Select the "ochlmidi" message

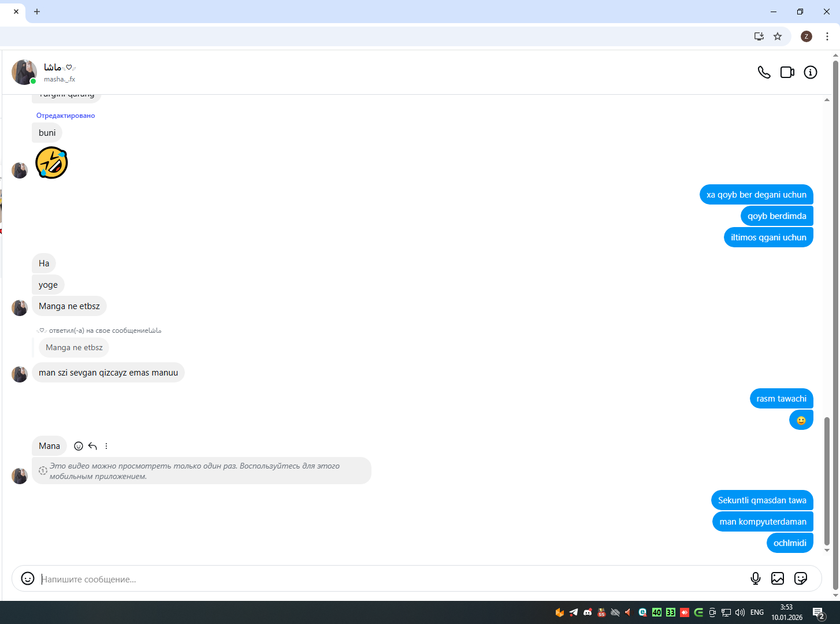790,543
